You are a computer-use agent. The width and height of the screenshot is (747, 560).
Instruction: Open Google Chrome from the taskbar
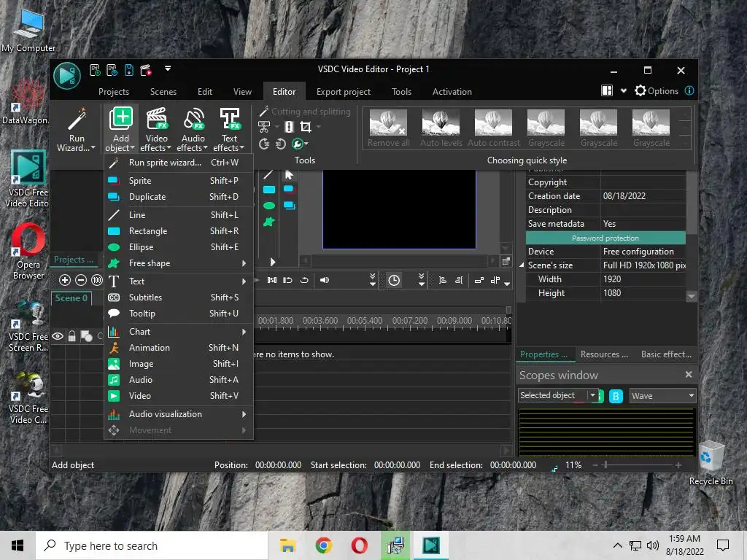click(323, 545)
